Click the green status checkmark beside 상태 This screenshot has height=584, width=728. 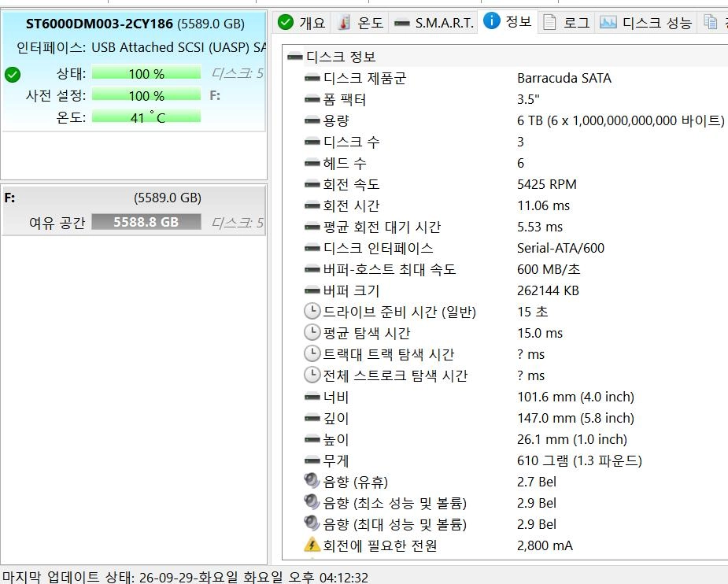coord(13,74)
